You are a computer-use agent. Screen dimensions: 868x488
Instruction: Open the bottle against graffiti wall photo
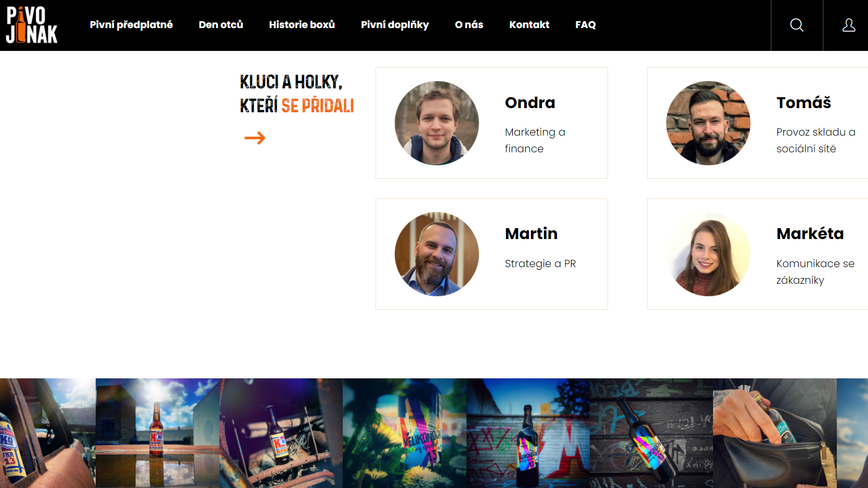click(x=528, y=433)
